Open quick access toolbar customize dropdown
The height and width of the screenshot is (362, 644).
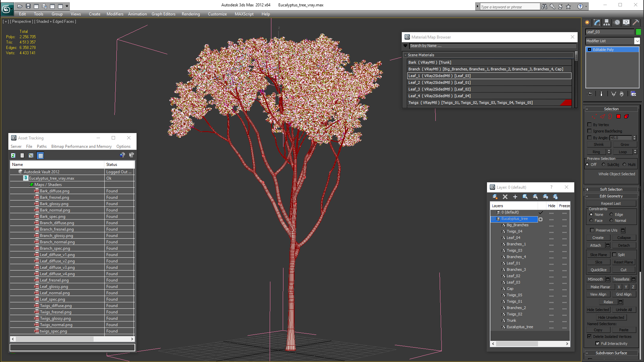(67, 6)
